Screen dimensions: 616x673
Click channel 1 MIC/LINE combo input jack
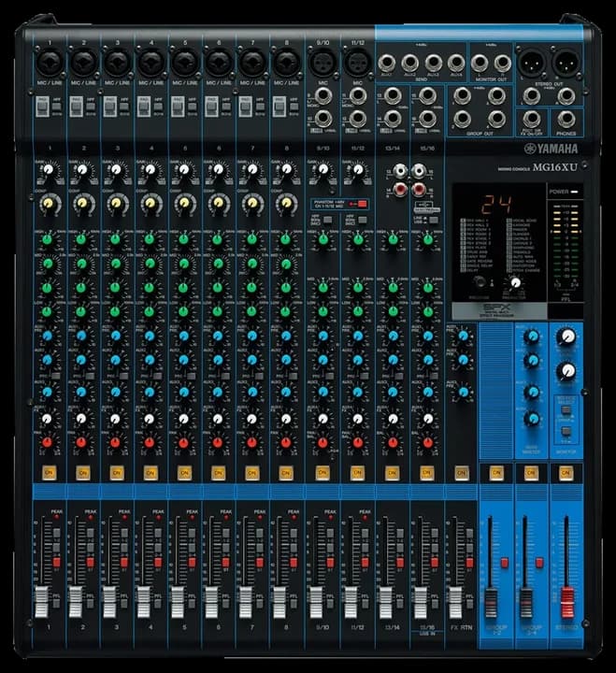pyautogui.click(x=50, y=63)
